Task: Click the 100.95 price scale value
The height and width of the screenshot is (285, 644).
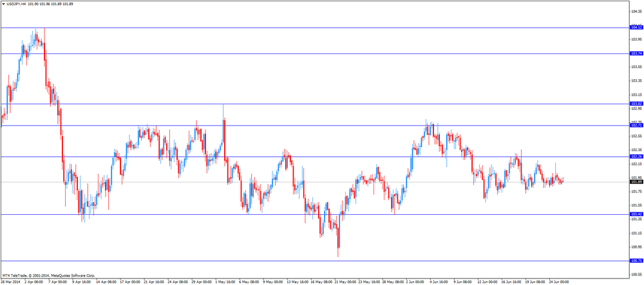Action: coord(636,247)
